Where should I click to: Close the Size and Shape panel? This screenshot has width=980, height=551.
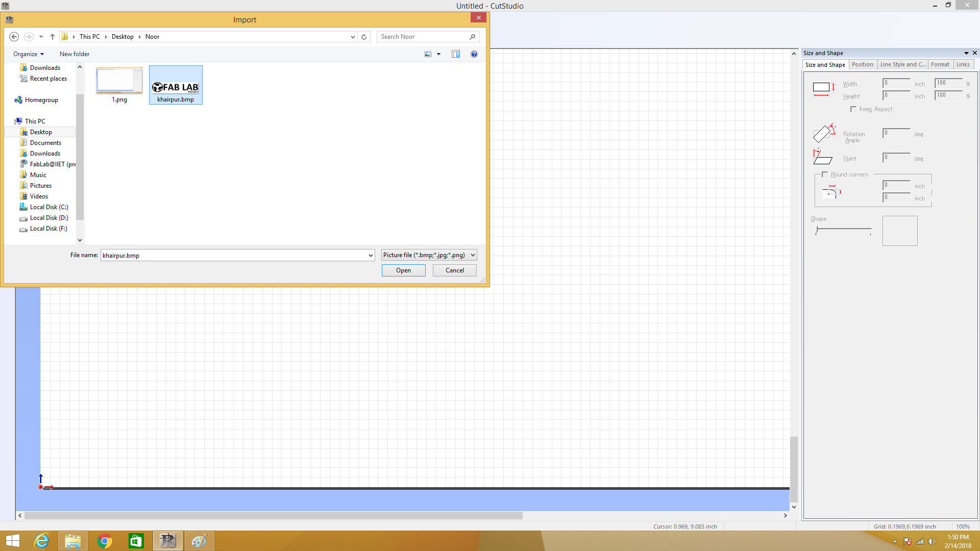[x=974, y=53]
